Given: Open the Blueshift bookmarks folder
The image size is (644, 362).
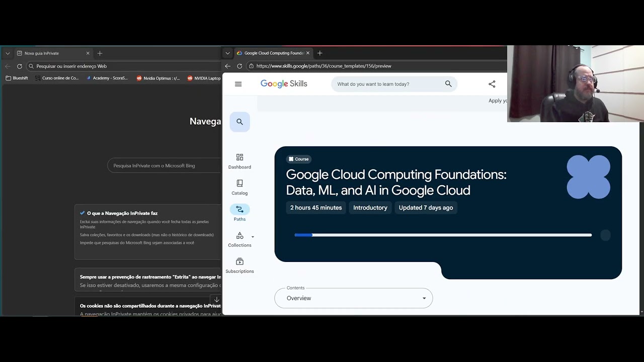Looking at the screenshot, I should click(17, 78).
